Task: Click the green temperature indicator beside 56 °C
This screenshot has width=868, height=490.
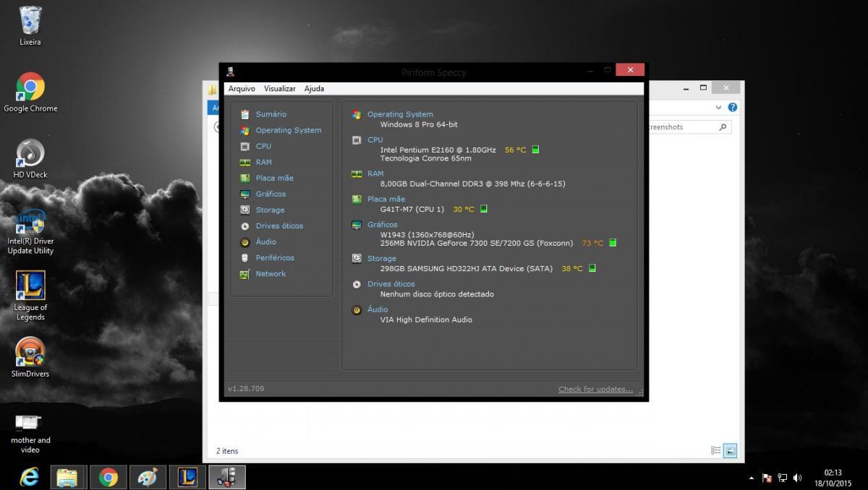Action: click(535, 150)
